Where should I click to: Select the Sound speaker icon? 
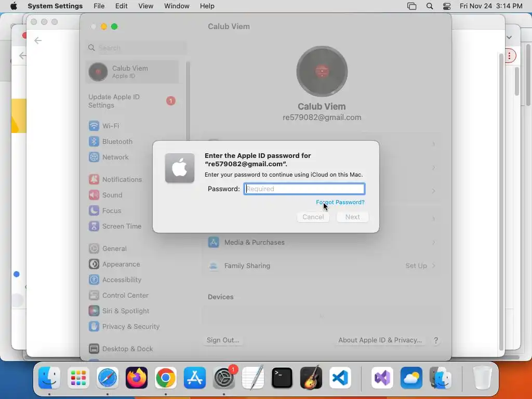[94, 195]
